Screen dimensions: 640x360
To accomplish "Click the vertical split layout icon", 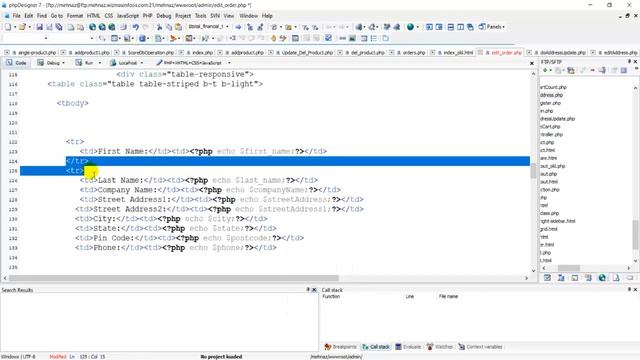I will click(x=460, y=27).
